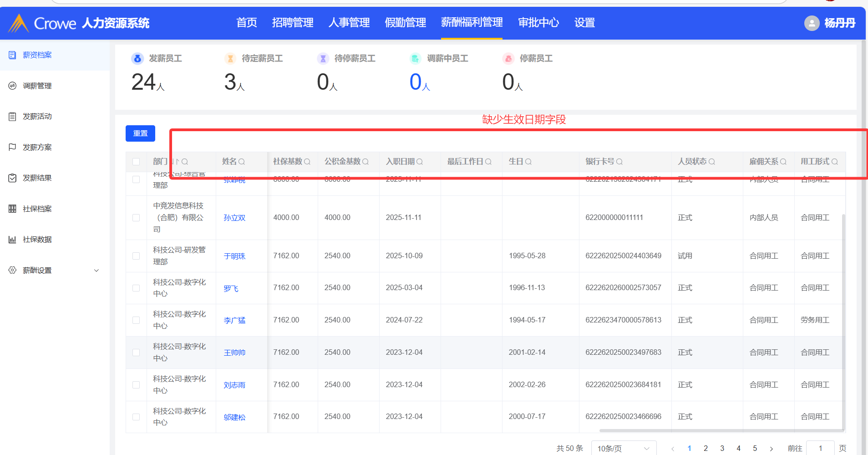Open 社保数据 chart icon in sidebar
The width and height of the screenshot is (868, 455).
pyautogui.click(x=12, y=240)
